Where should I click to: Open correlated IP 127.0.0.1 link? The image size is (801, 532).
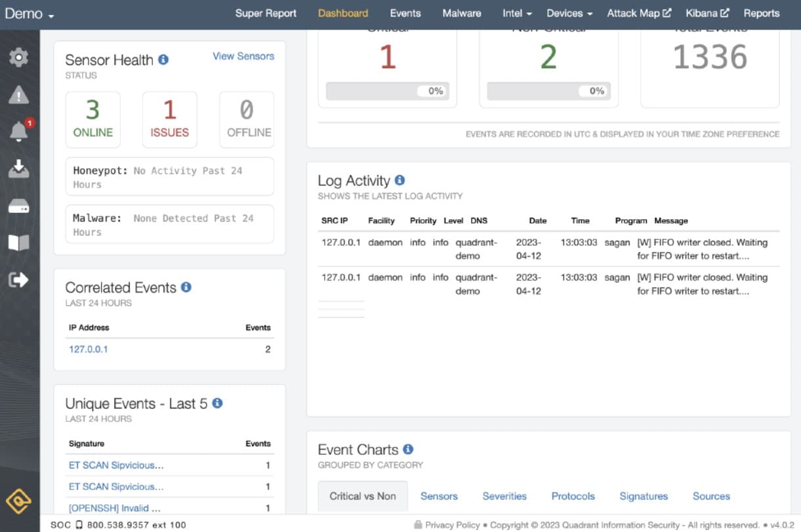tap(89, 349)
